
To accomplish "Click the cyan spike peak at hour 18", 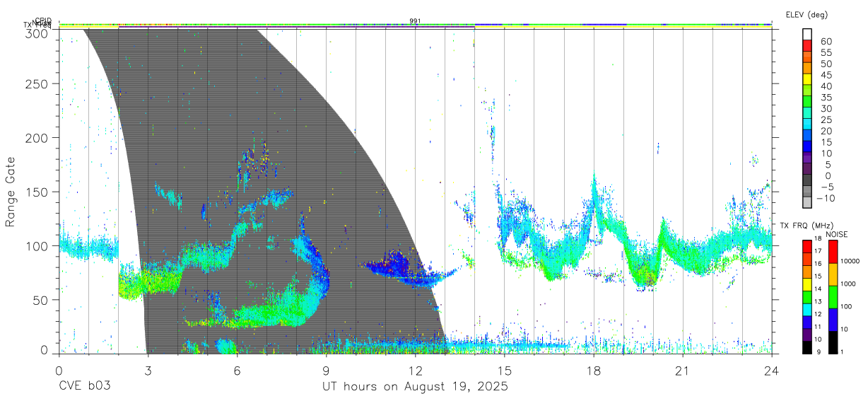I will (x=594, y=185).
